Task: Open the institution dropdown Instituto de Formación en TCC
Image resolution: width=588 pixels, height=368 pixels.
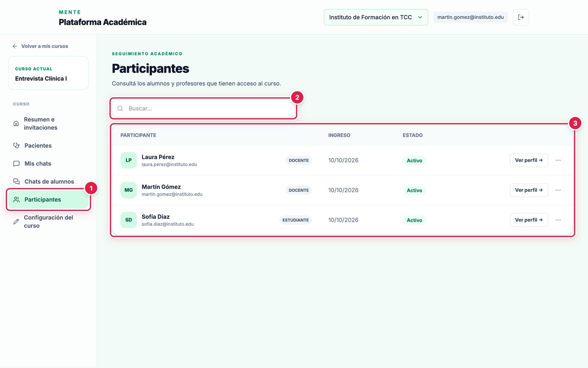Action: [376, 17]
